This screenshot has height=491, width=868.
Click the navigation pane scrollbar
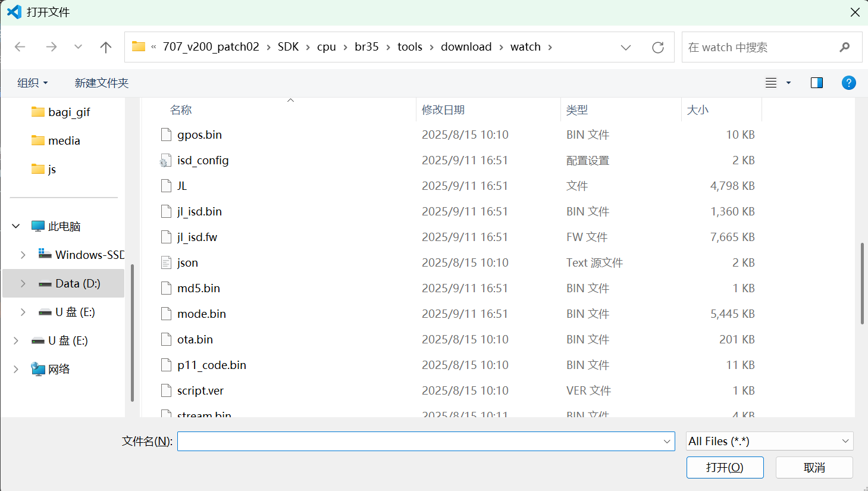[132, 333]
